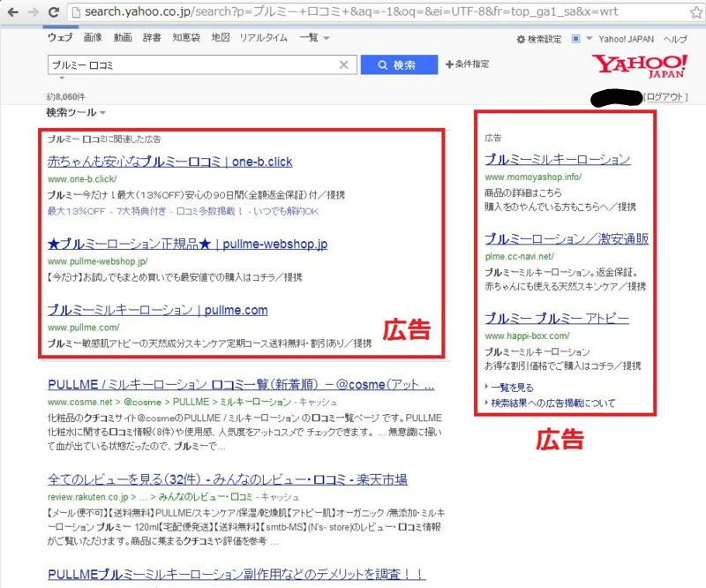Open sidebar ad プルミーミルキーローション

tap(558, 159)
